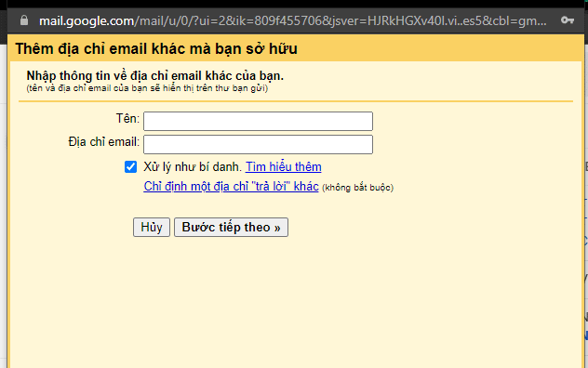Click the padlock site info icon
Screen dimensions: 588x368
pos(24,20)
